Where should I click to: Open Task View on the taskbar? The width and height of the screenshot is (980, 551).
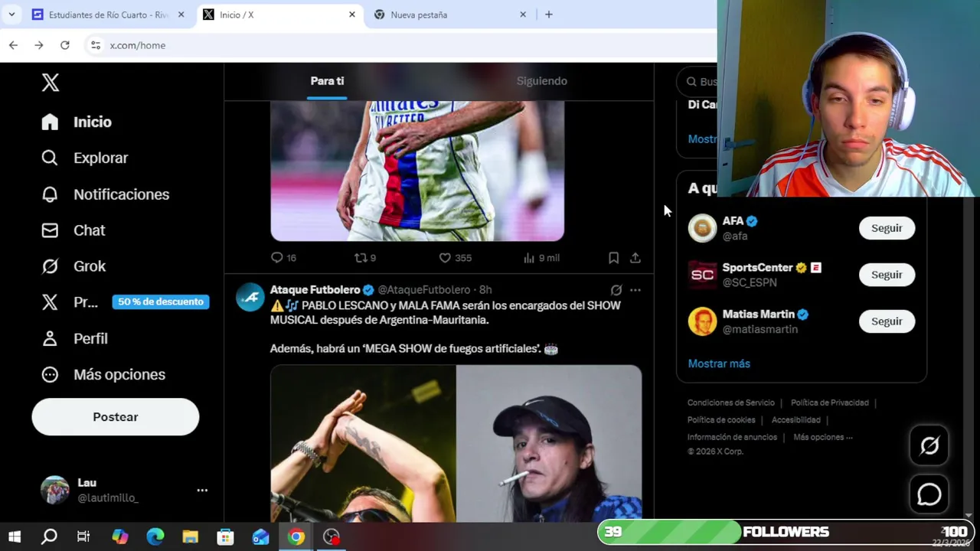coord(83,537)
